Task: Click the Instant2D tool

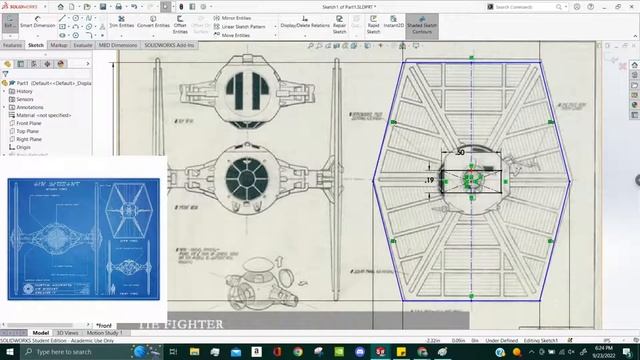Action: pyautogui.click(x=393, y=22)
